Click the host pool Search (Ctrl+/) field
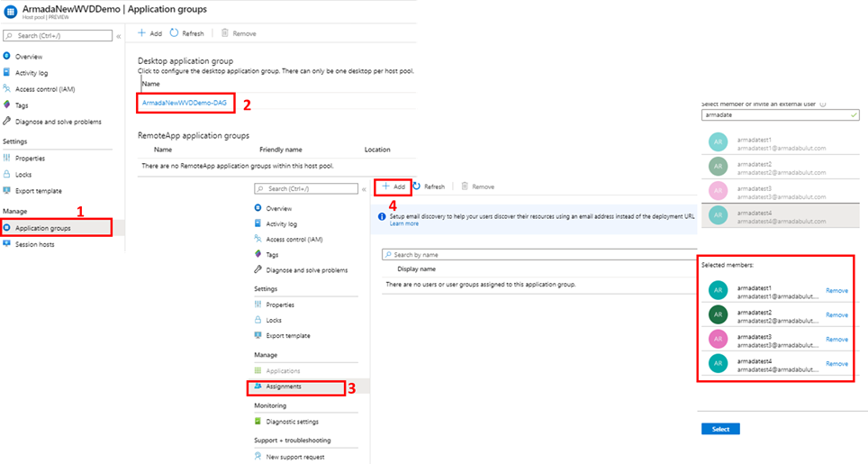 58,35
